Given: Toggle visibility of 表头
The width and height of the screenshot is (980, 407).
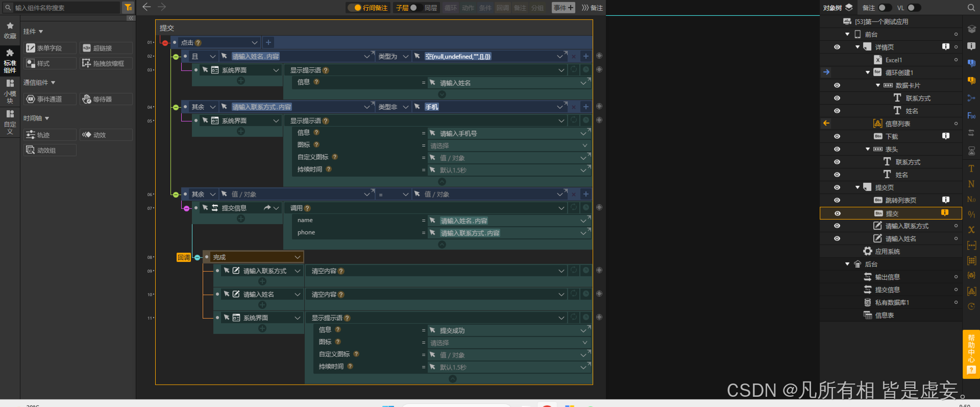Looking at the screenshot, I should [x=837, y=149].
